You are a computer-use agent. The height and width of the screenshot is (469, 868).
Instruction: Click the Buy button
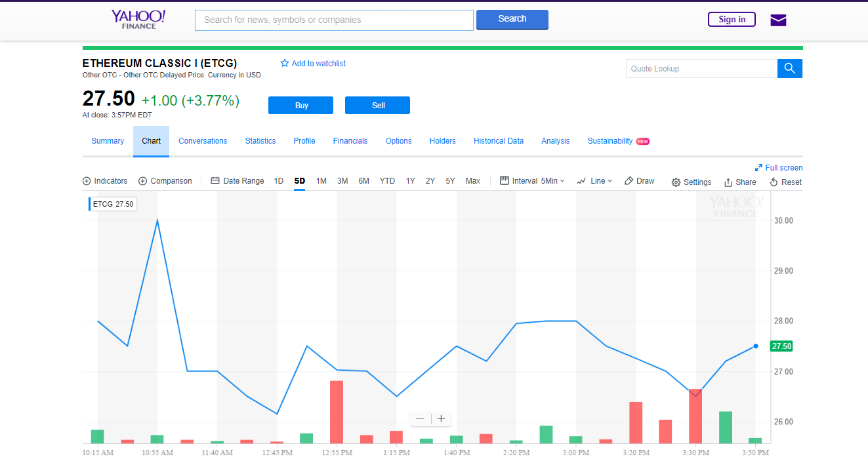[300, 105]
